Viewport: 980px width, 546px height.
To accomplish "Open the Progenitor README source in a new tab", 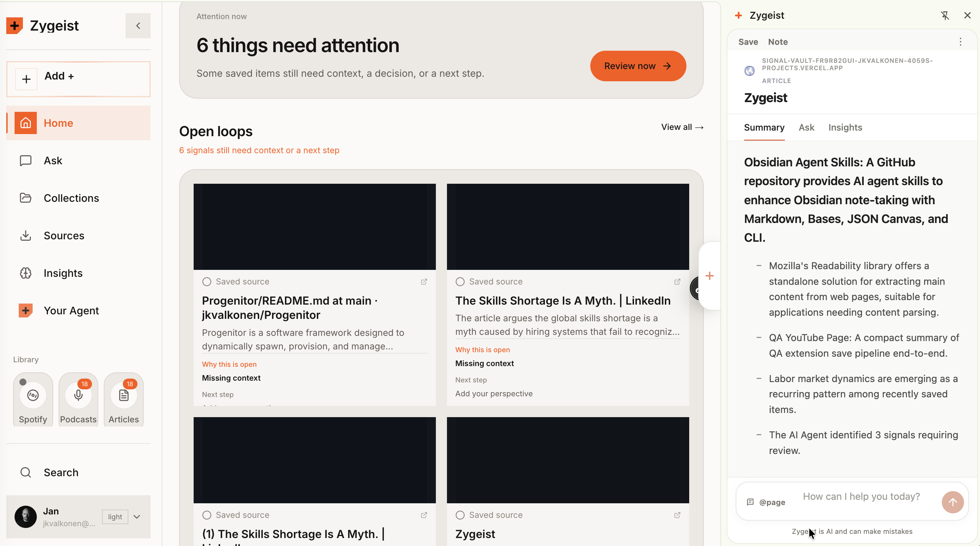I will (x=424, y=282).
